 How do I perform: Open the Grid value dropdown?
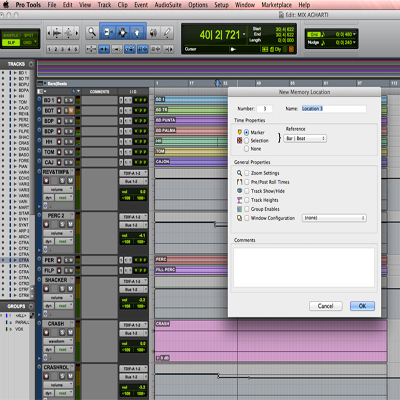pyautogui.click(x=354, y=34)
